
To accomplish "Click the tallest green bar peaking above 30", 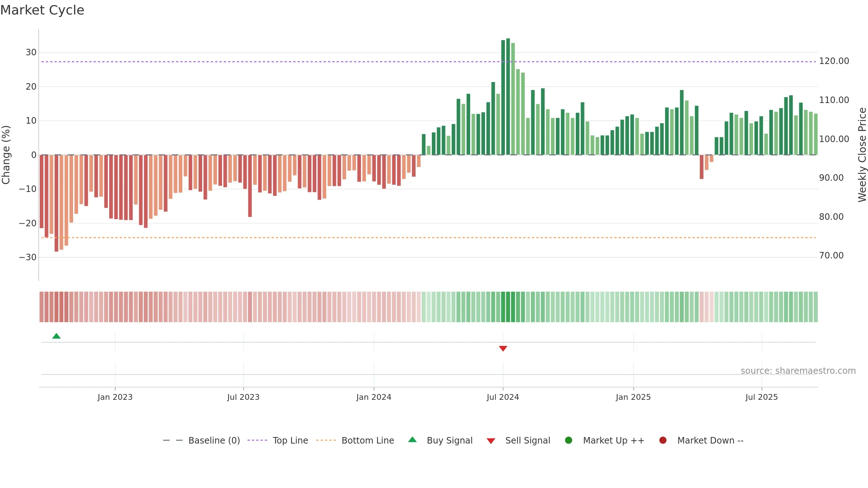I will (x=508, y=97).
